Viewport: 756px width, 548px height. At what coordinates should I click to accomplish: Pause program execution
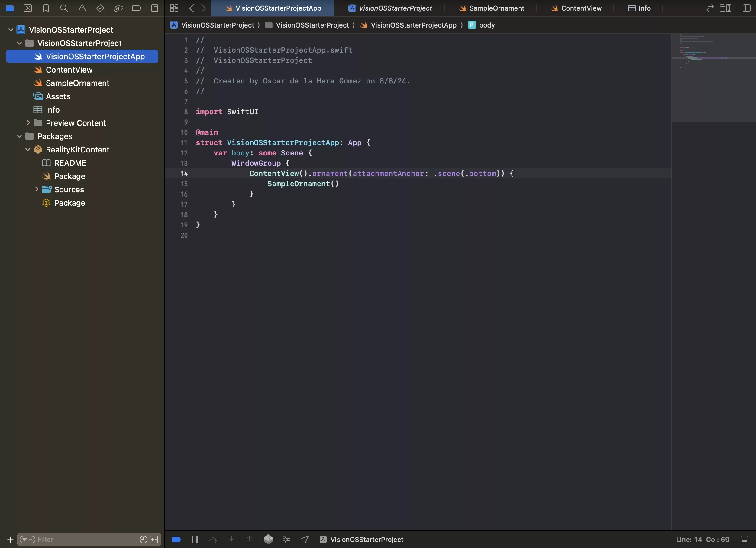195,539
